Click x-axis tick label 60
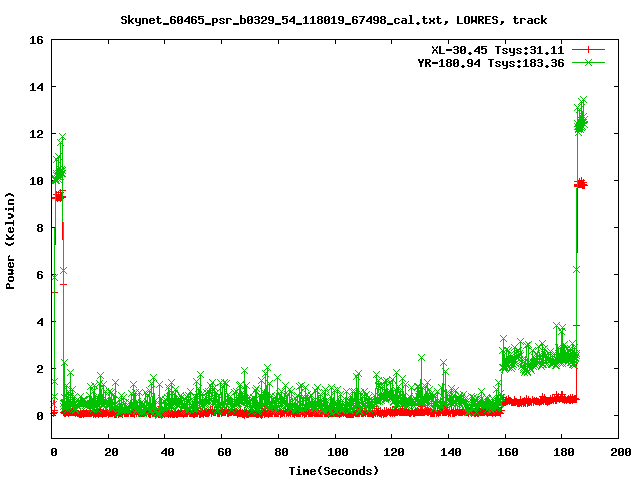 point(224,452)
